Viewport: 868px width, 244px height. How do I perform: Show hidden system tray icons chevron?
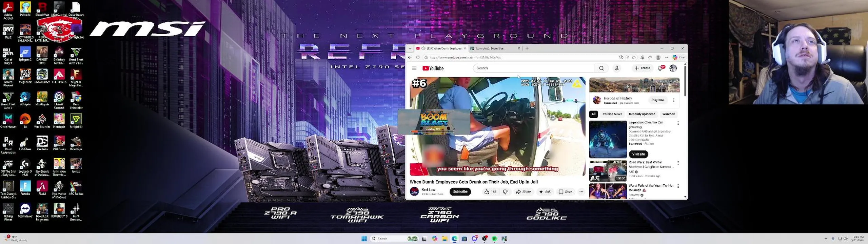point(826,239)
